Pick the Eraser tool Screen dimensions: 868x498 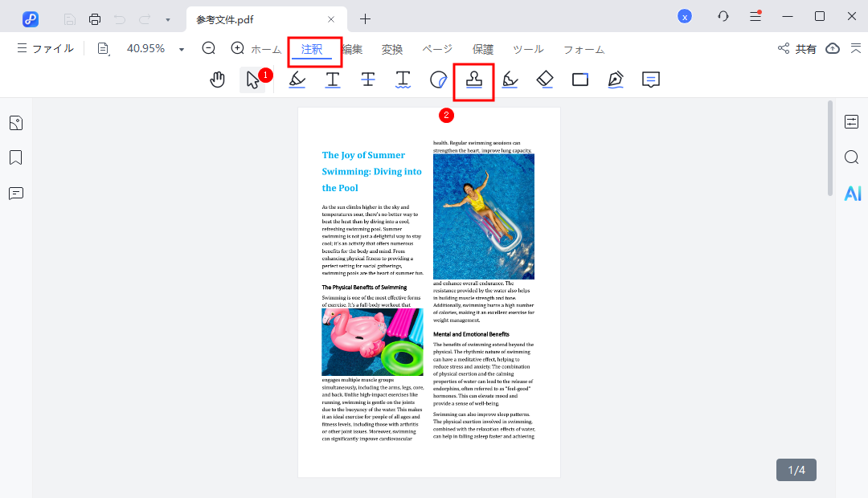[545, 80]
